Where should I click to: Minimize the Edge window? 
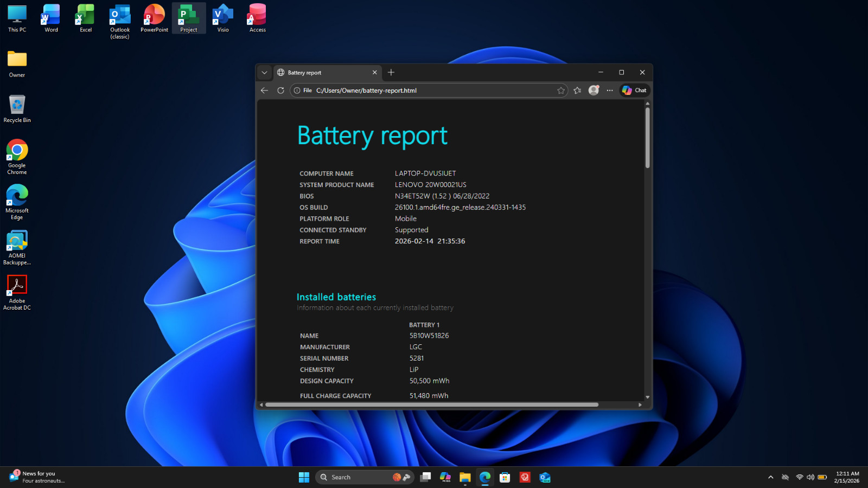601,73
